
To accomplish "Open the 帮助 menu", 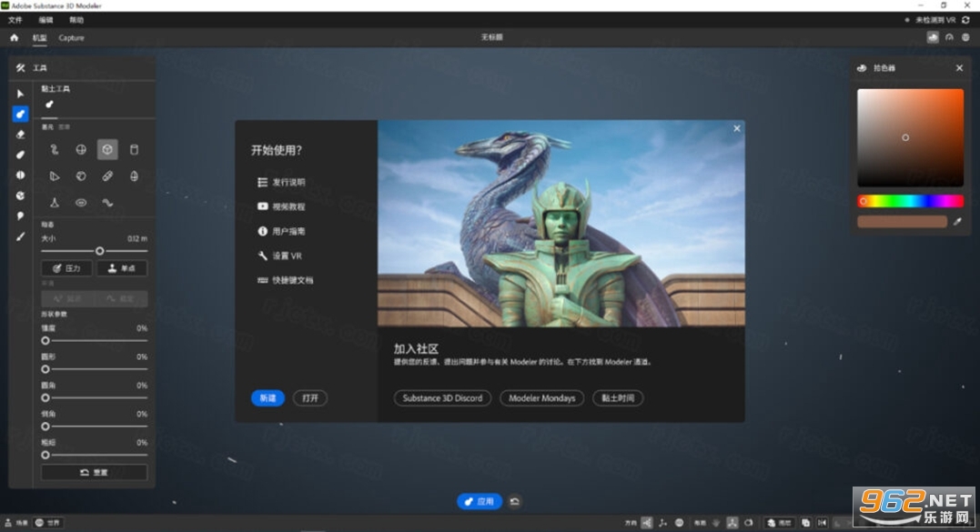I will tap(76, 20).
